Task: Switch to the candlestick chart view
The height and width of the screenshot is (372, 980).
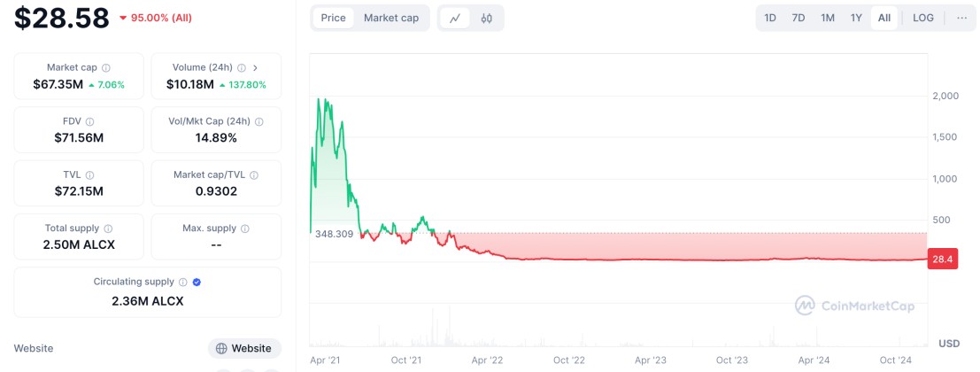Action: pos(487,18)
